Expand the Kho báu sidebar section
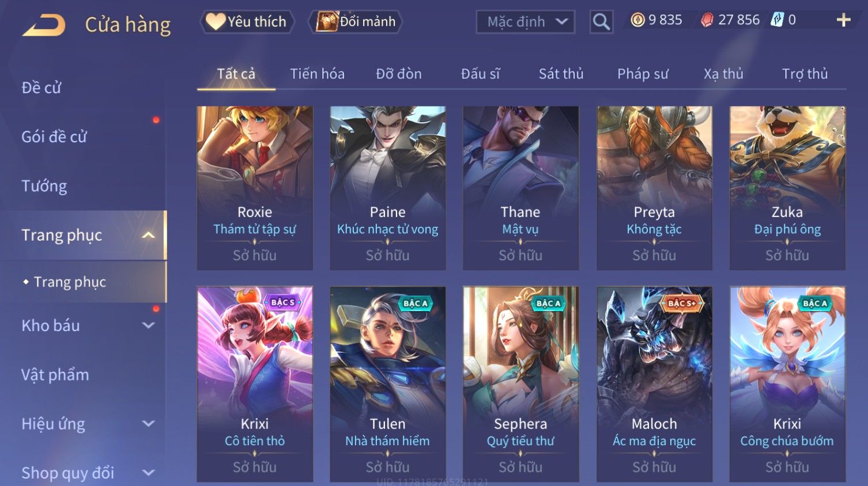Image resolution: width=868 pixels, height=486 pixels. [x=83, y=325]
